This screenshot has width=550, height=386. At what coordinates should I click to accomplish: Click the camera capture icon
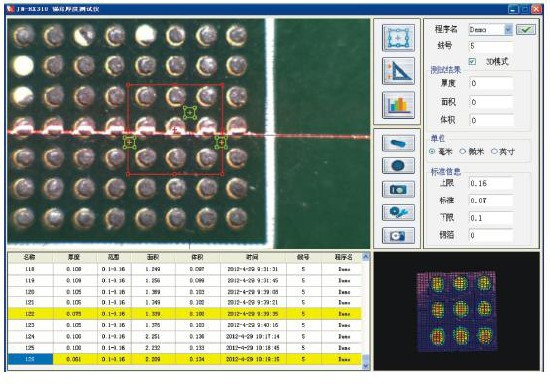click(x=398, y=189)
